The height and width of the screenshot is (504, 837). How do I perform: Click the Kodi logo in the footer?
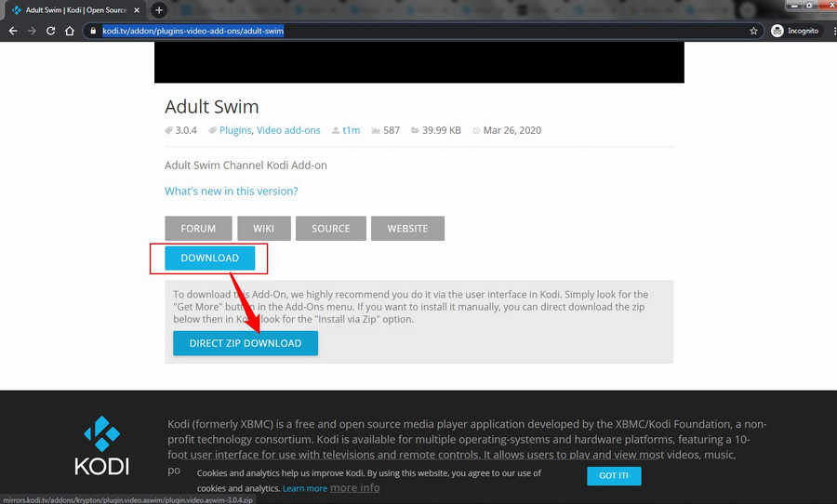click(101, 445)
